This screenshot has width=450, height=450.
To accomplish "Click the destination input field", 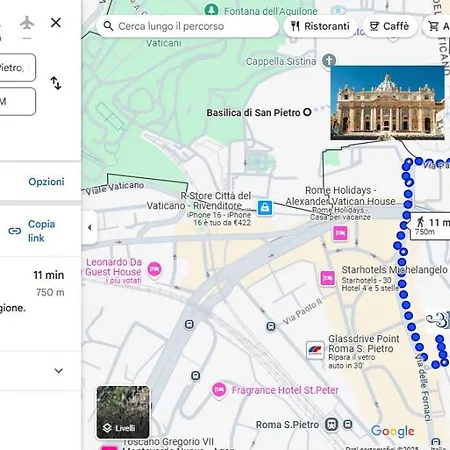I will pyautogui.click(x=18, y=102).
